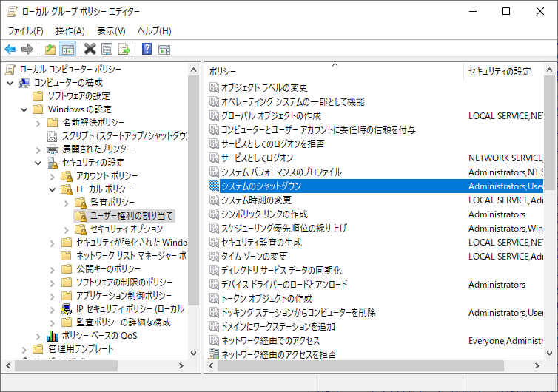558x392 pixels.
Task: Click the policy list scroll left arrow
Action: (211, 365)
